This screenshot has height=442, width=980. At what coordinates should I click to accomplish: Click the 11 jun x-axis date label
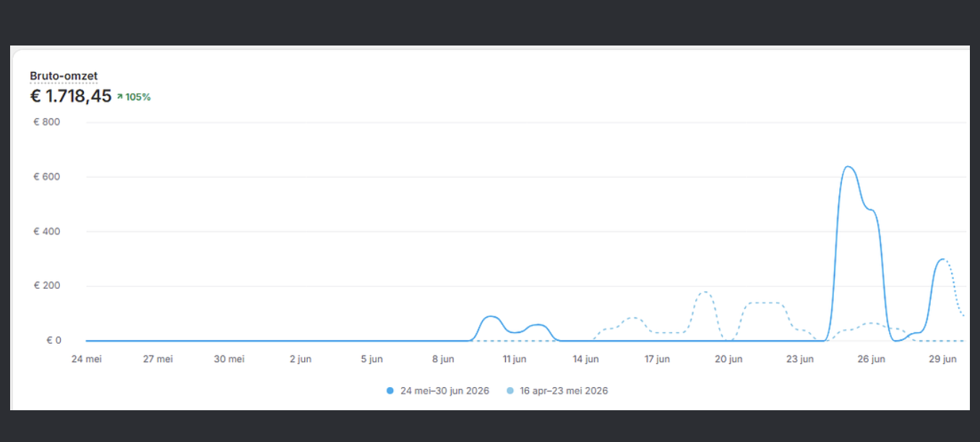[515, 359]
